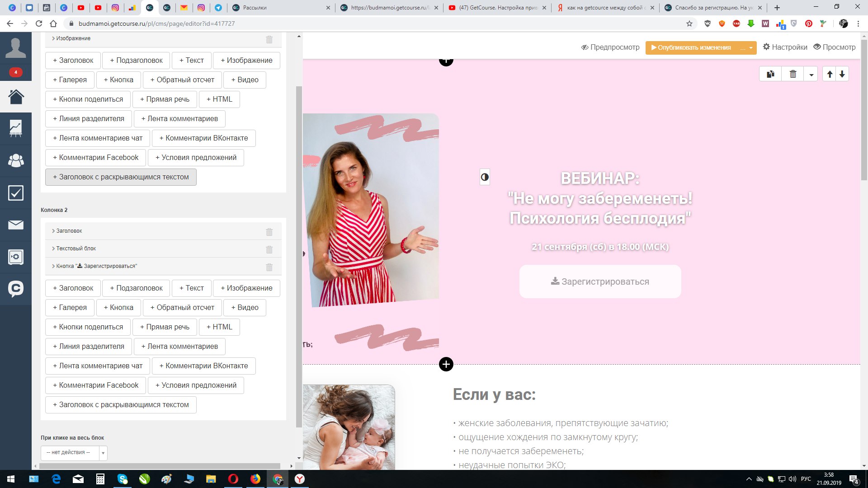868x488 pixels.
Task: Switch to the Yandex search tab
Action: pos(605,8)
